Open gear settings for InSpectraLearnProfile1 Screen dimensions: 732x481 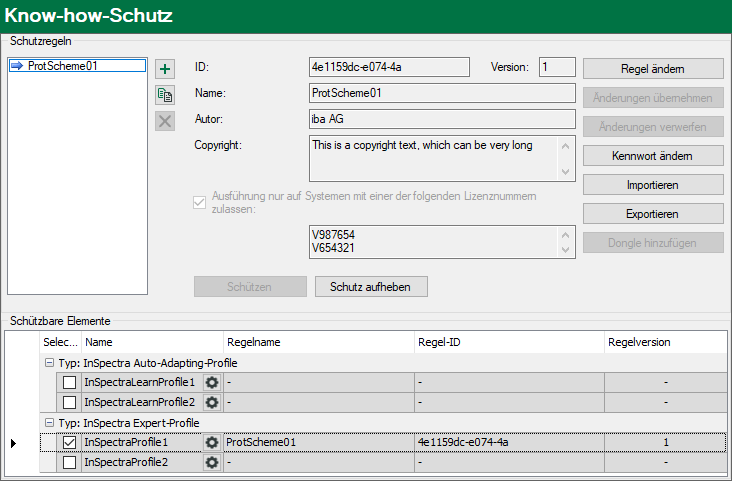coord(212,382)
